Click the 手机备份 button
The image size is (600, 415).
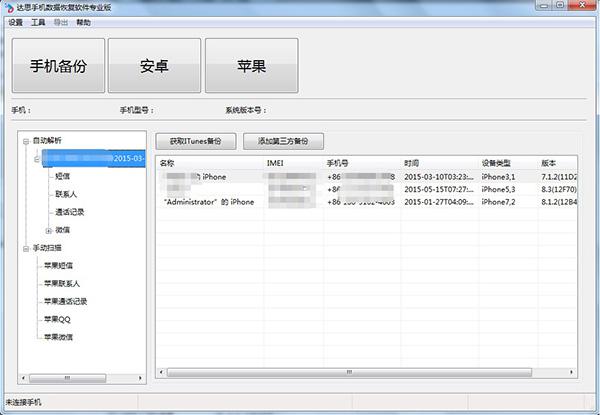click(58, 65)
